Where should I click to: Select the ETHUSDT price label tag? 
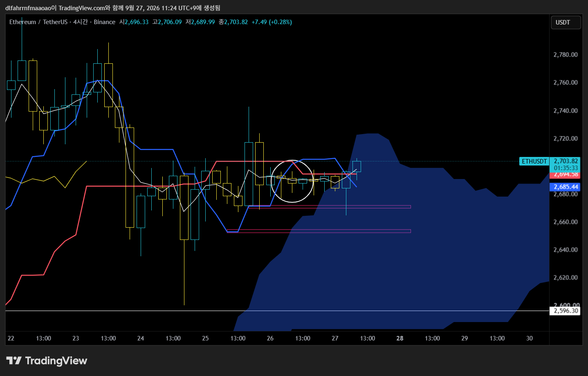pos(534,161)
